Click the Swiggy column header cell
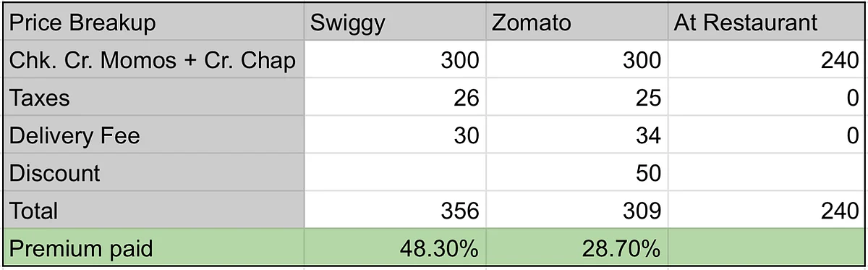The width and height of the screenshot is (868, 270). click(395, 22)
